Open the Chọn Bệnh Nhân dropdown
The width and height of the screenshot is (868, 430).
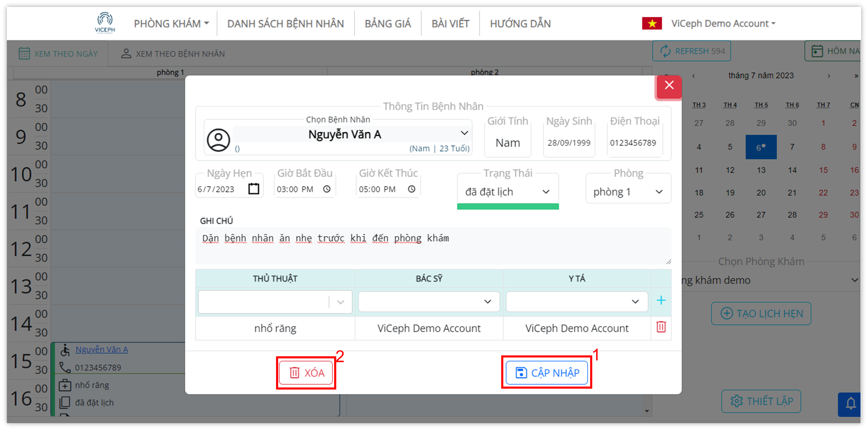352,134
